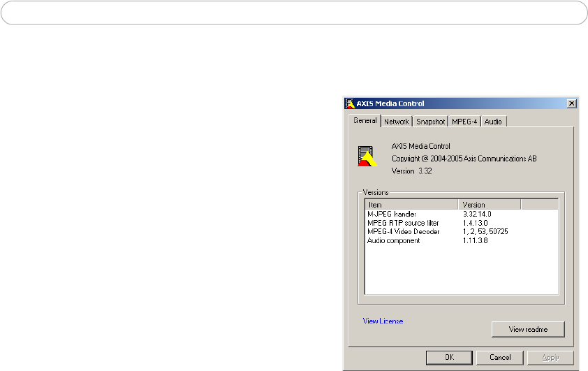This screenshot has width=588, height=371.
Task: Click version value 1, 2, 53, 50725
Action: 485,232
